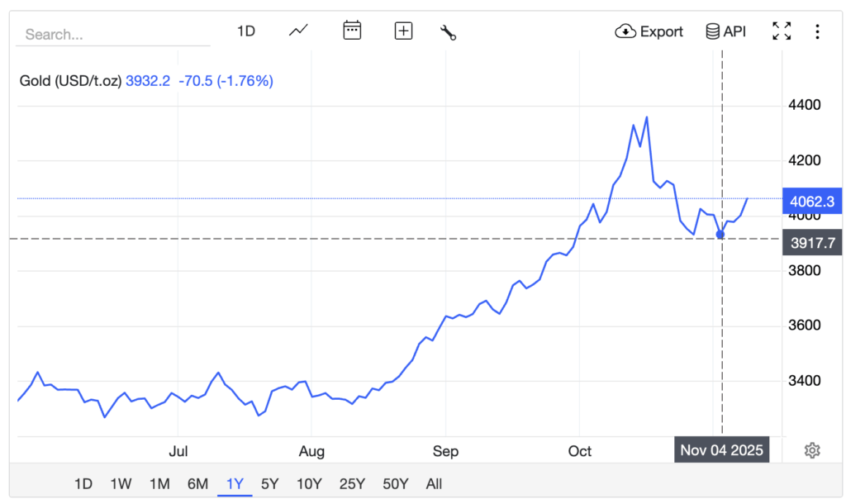Switch to 6M time range

(x=197, y=484)
